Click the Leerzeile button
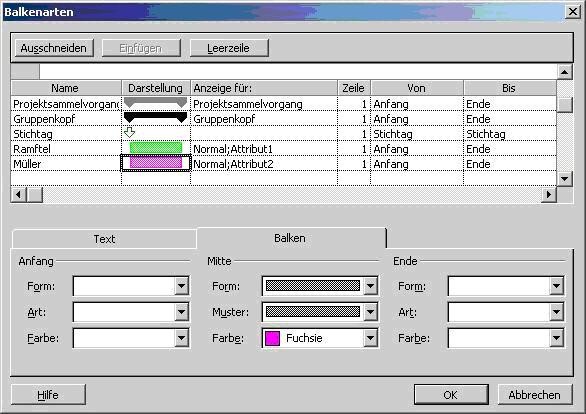This screenshot has height=414, width=586. (x=229, y=48)
